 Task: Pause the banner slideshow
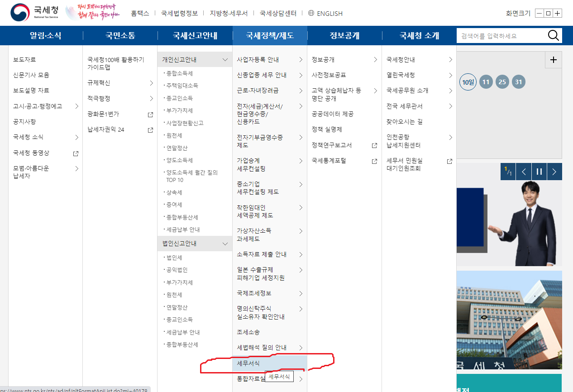pyautogui.click(x=540, y=171)
